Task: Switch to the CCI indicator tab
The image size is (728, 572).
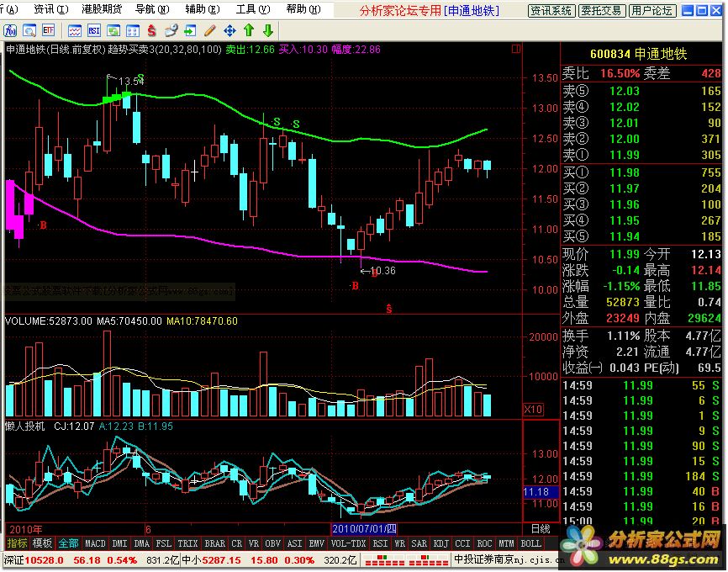Action: 463,543
